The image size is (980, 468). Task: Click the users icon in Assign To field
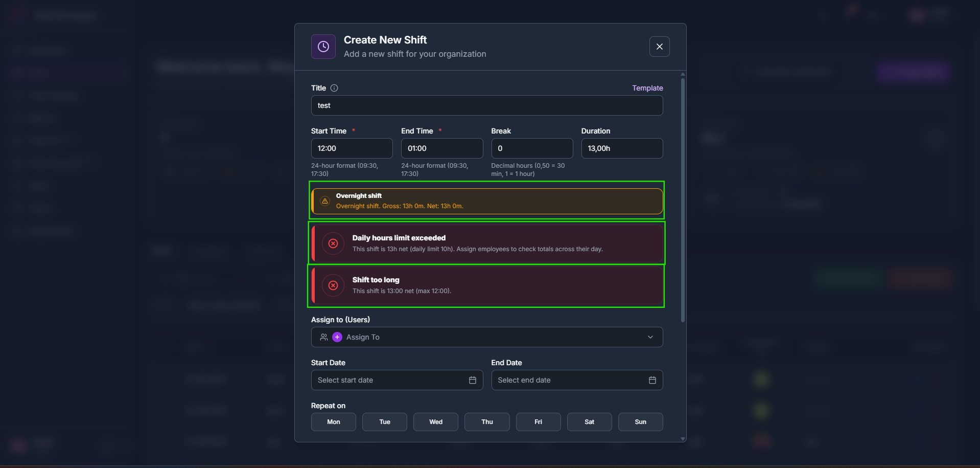324,337
